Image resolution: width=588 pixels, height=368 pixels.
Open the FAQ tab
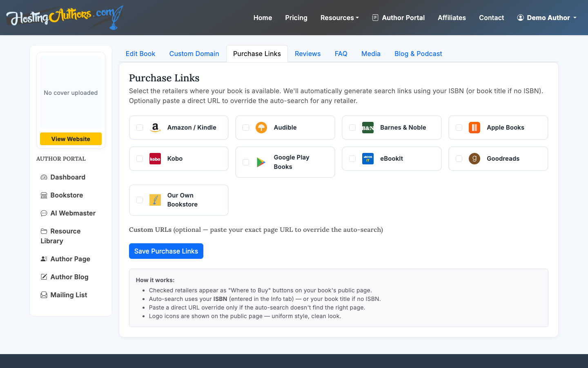point(341,54)
